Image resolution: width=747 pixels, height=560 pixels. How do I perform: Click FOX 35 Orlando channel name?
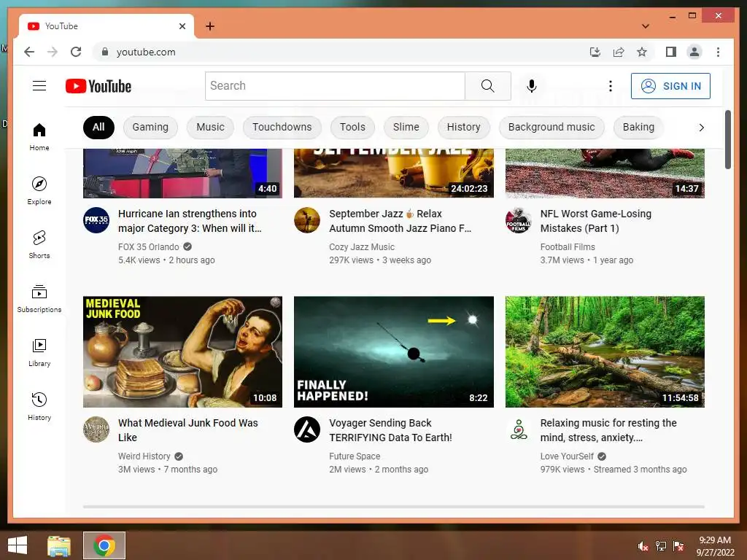click(149, 246)
